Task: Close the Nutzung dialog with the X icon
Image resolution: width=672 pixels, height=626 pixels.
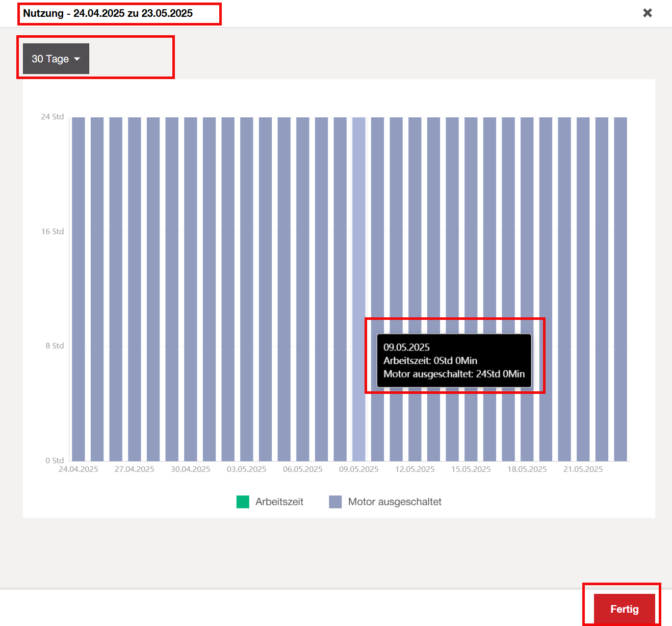Action: (647, 13)
